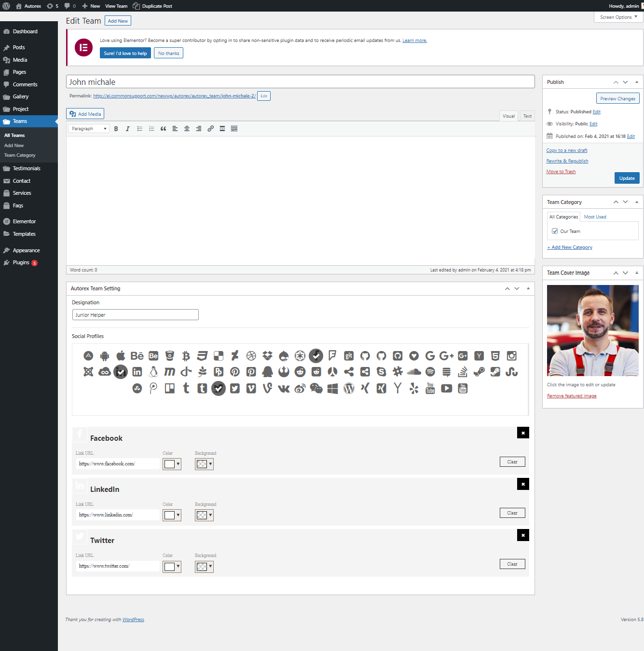Click the Update button

click(x=627, y=178)
